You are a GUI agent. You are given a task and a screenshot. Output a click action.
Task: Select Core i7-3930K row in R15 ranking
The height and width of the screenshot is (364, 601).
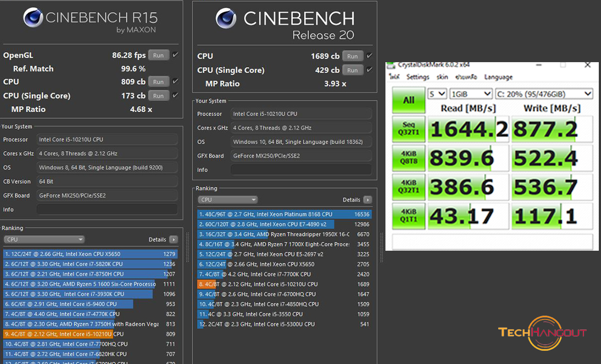(x=90, y=294)
